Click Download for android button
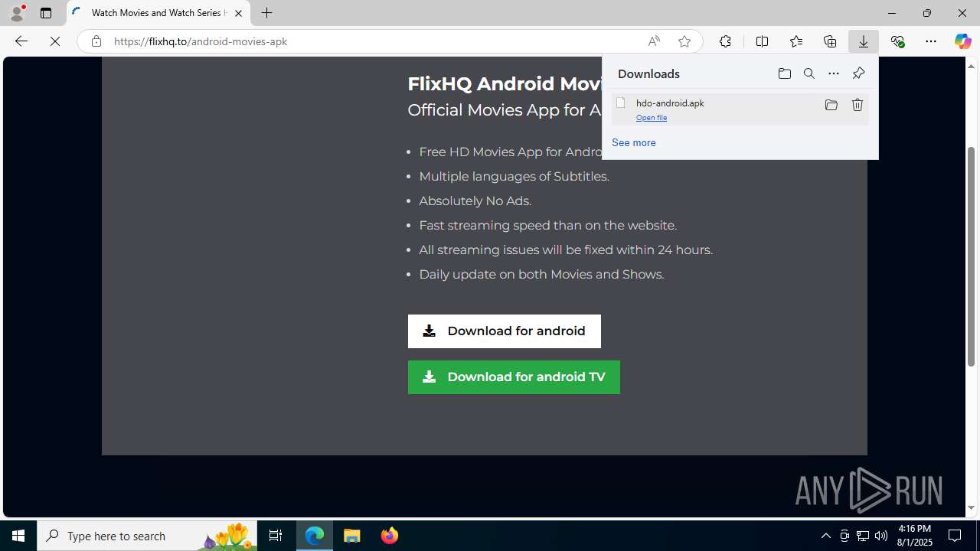This screenshot has width=980, height=551. click(505, 331)
